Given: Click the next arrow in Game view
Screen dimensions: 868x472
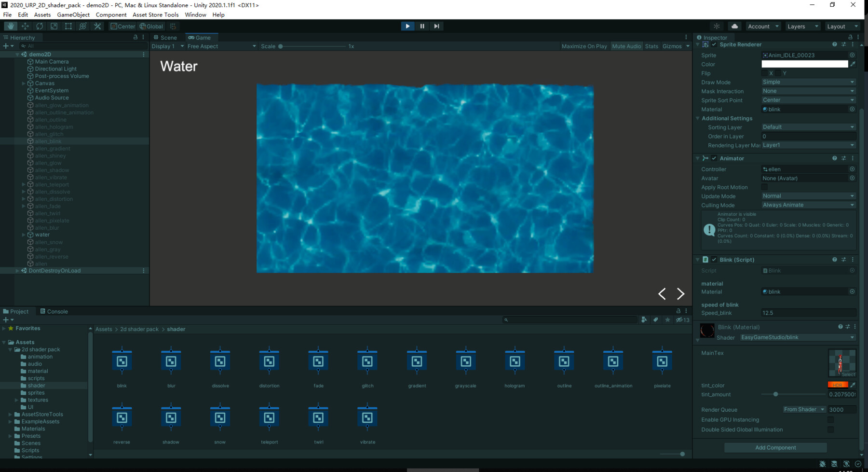Looking at the screenshot, I should 680,293.
